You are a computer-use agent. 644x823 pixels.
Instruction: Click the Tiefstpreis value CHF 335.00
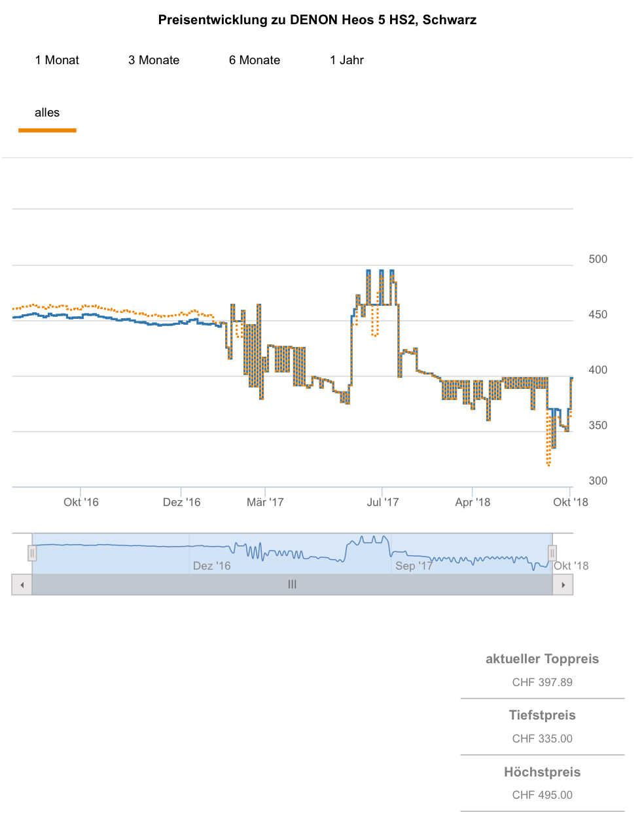tap(542, 739)
